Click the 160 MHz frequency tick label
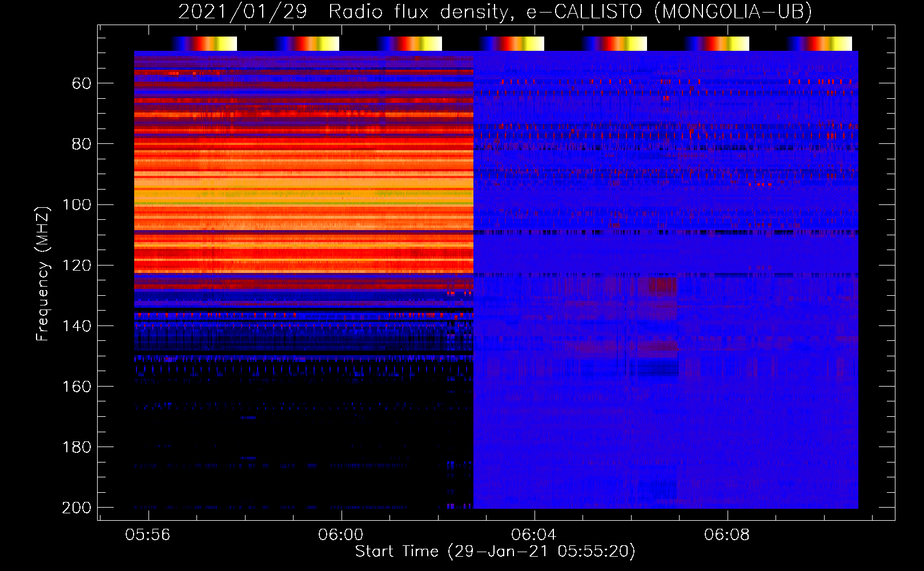 [77, 387]
